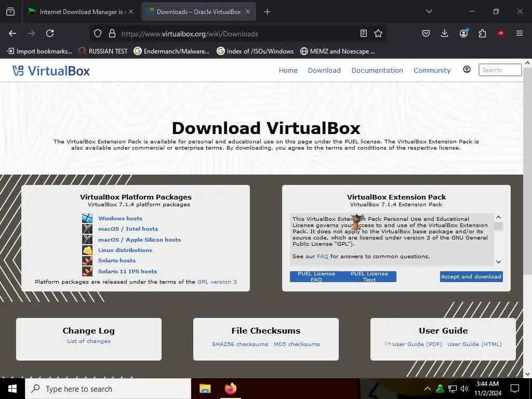Click the site Search box
Viewport: 532px width, 399px height.
(500, 70)
